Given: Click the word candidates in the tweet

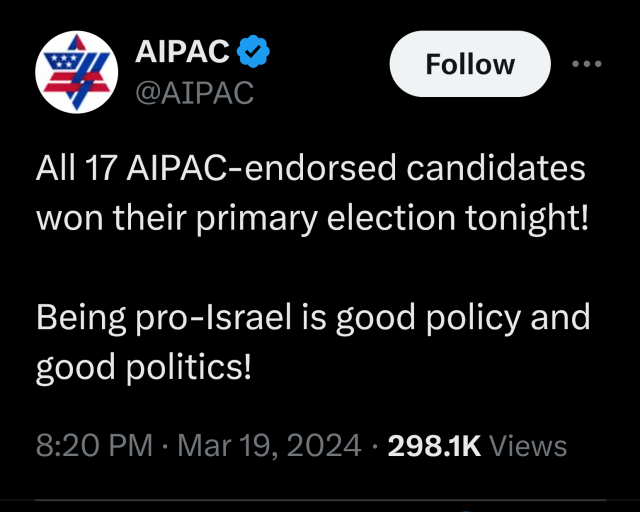Looking at the screenshot, I should [496, 168].
